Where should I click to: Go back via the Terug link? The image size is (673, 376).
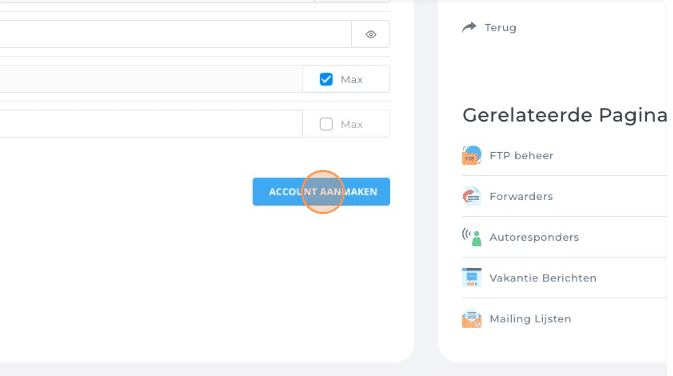pyautogui.click(x=500, y=27)
